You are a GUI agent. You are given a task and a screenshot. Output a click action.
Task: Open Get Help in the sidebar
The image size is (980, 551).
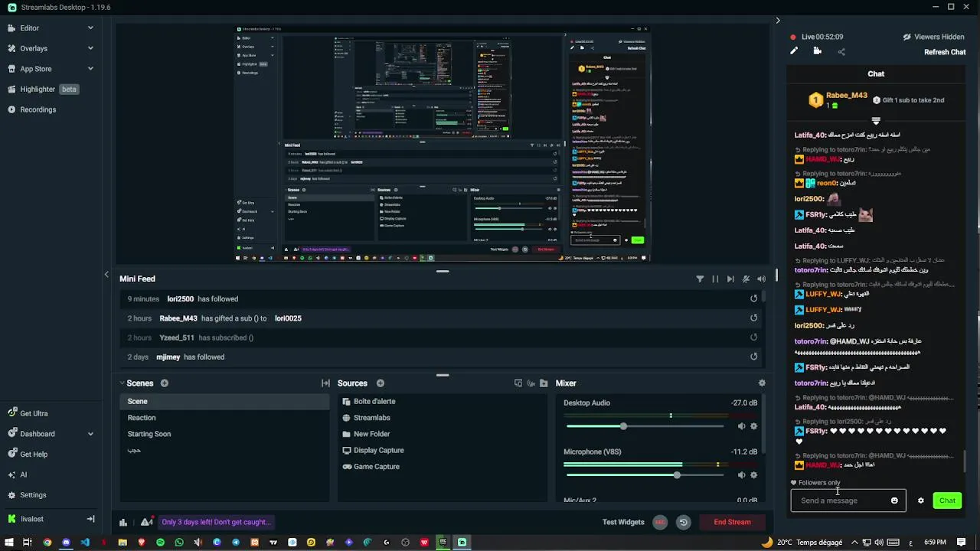click(x=34, y=455)
